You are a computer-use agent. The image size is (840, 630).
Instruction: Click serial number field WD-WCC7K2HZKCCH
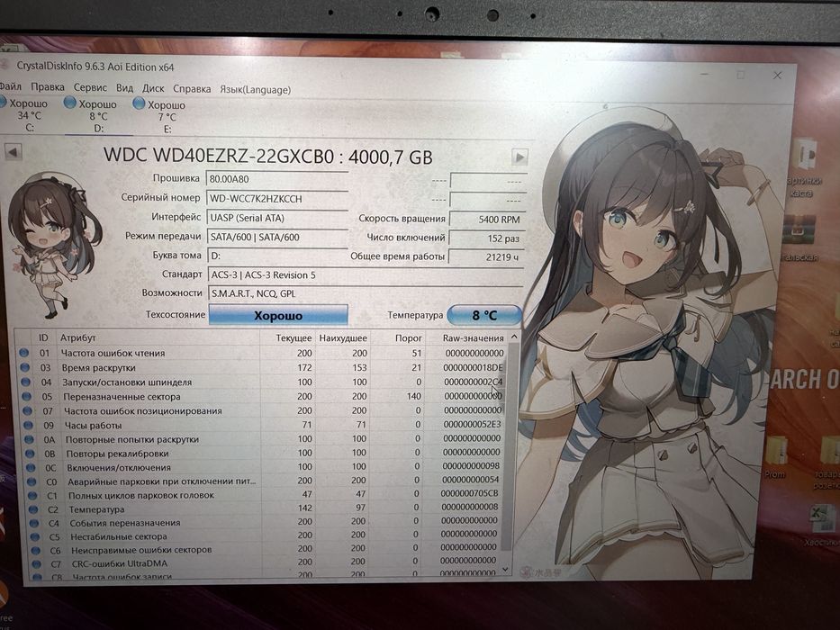(277, 199)
